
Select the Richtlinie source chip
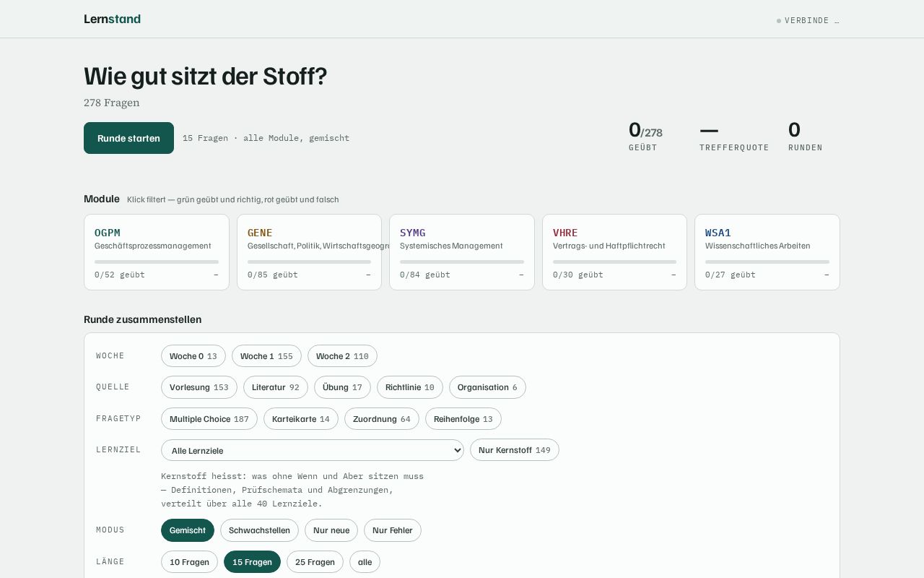pos(410,387)
